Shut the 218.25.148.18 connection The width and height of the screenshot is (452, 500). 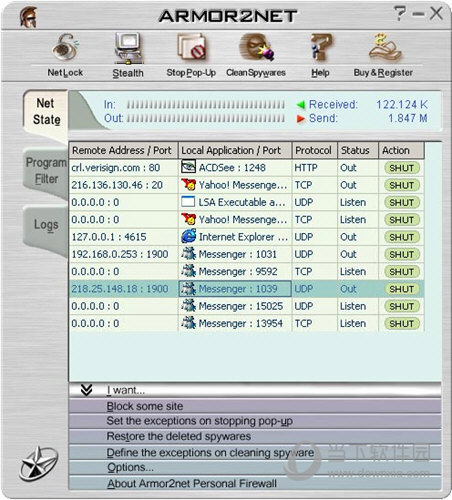tap(402, 289)
